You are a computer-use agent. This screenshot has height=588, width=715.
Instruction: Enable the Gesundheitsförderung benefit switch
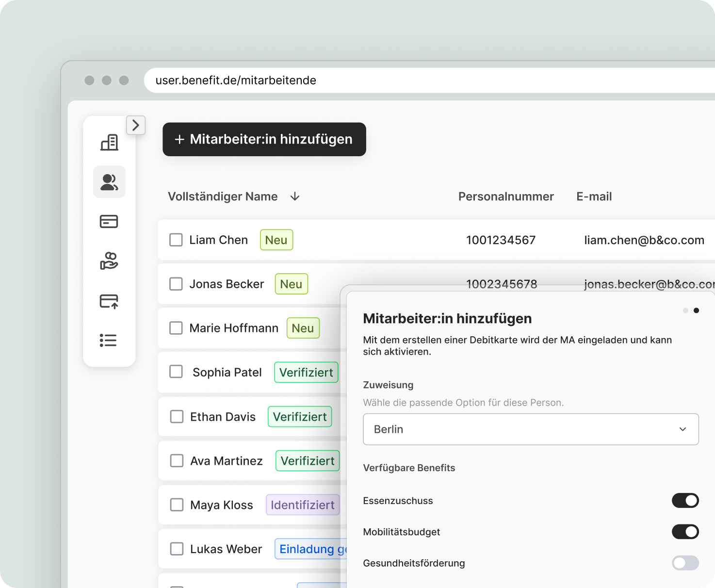coord(685,563)
